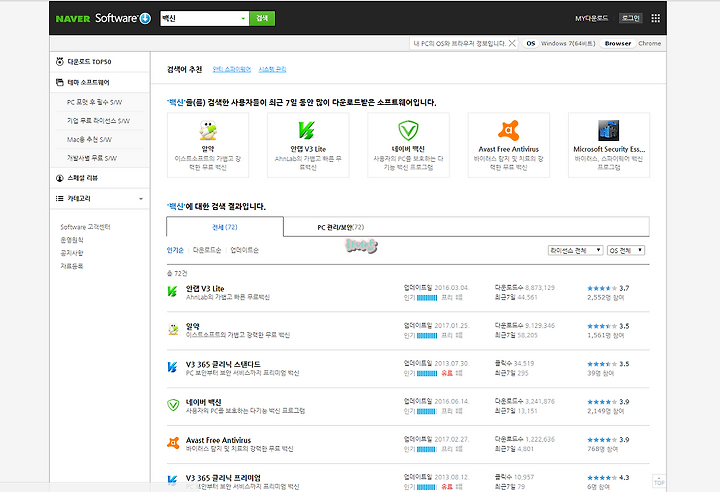Open Software 고객센터 link
720x492 pixels.
(x=85, y=227)
